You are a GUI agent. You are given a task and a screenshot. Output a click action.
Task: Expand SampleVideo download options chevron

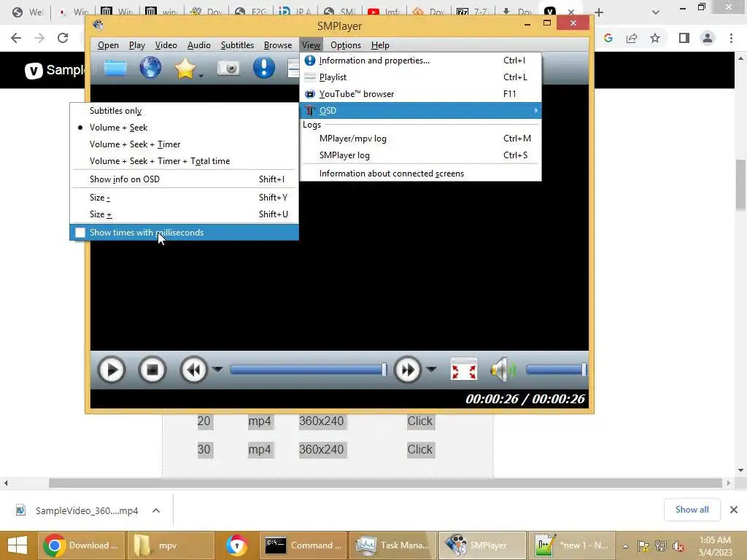tap(156, 510)
